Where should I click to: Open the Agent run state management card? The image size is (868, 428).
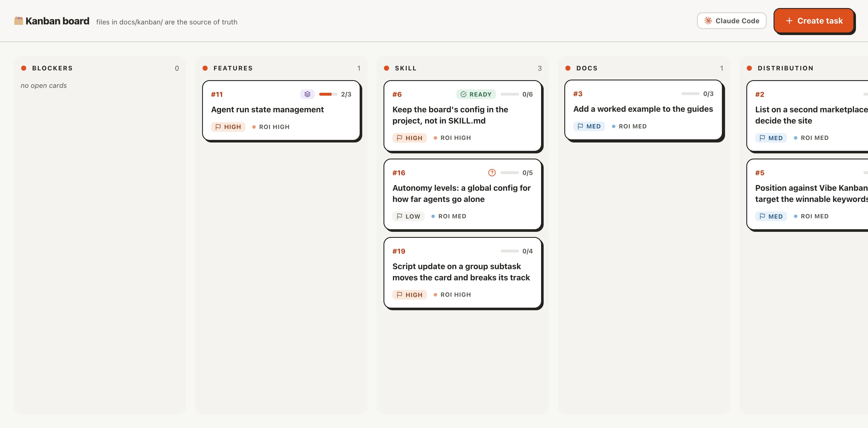[281, 110]
